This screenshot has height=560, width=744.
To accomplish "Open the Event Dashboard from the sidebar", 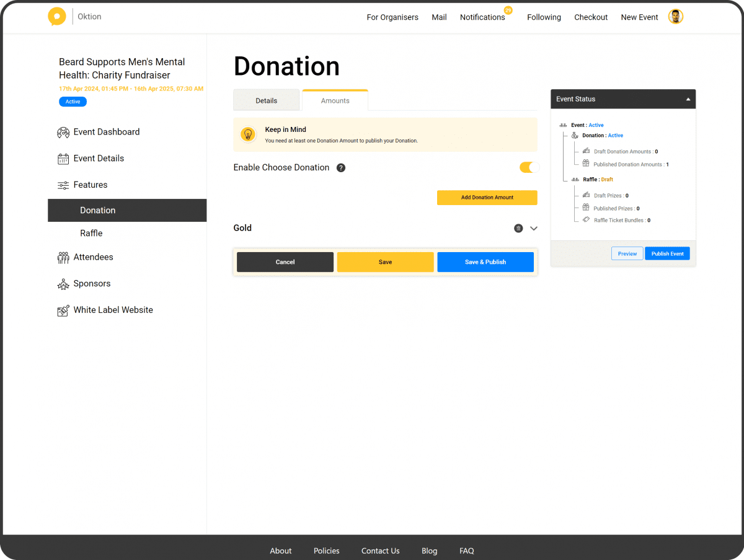I will (63, 132).
